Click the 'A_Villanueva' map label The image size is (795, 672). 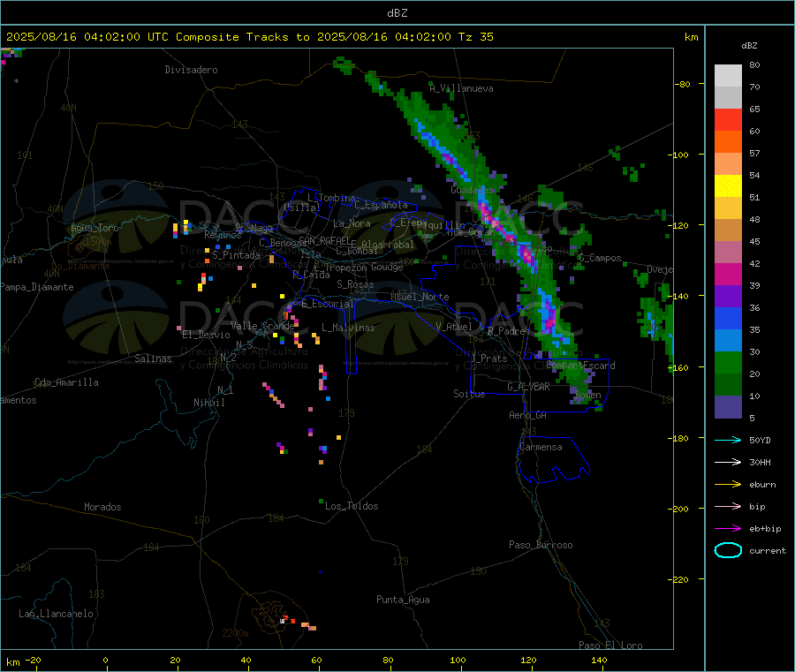[461, 88]
